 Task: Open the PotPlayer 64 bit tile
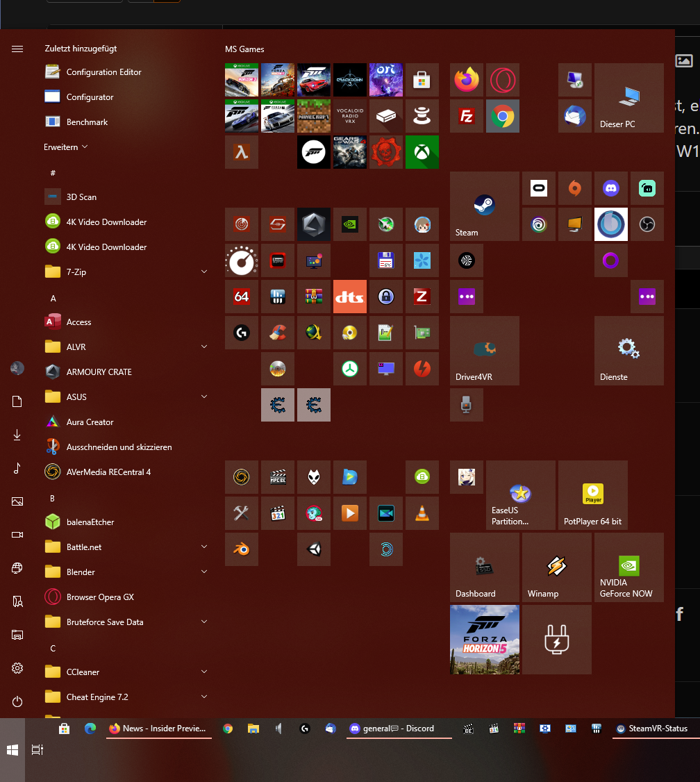click(593, 495)
